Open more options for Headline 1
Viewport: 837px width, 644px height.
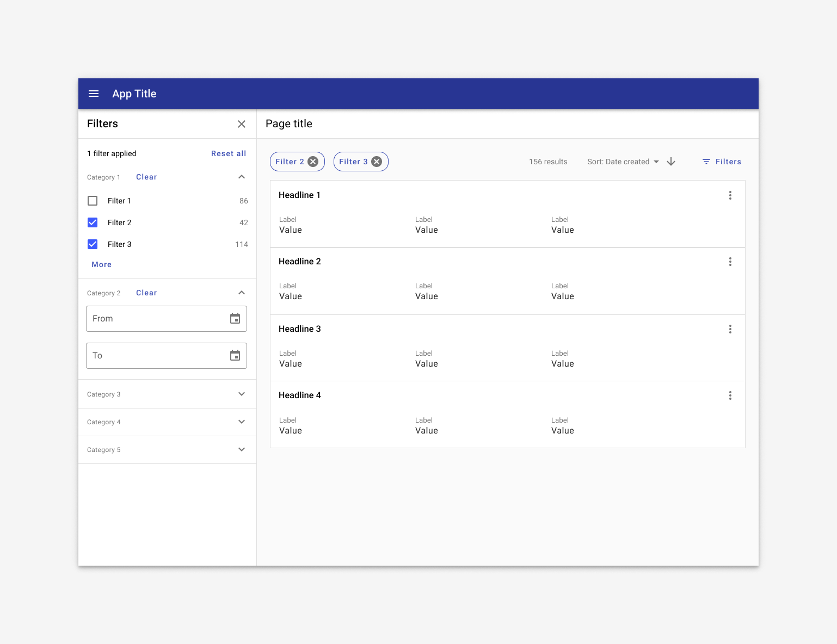pos(730,195)
